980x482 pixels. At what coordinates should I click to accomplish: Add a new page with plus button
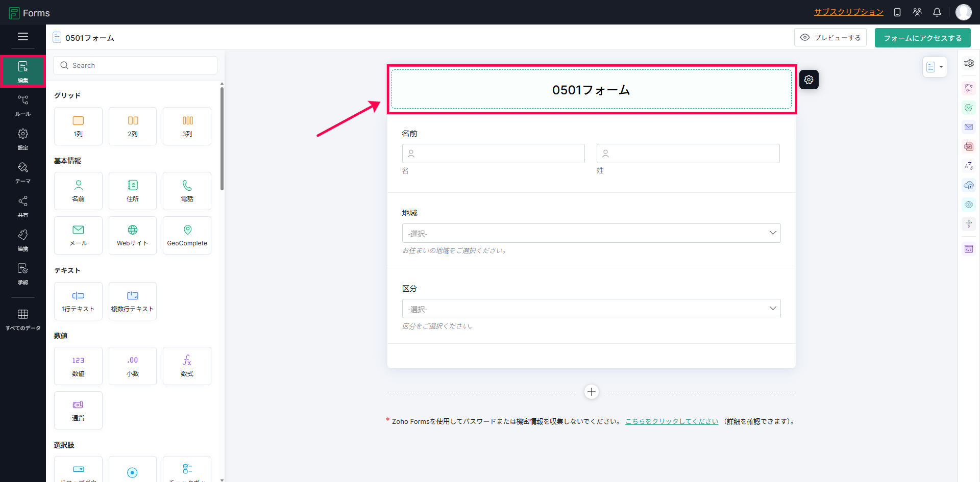tap(592, 392)
